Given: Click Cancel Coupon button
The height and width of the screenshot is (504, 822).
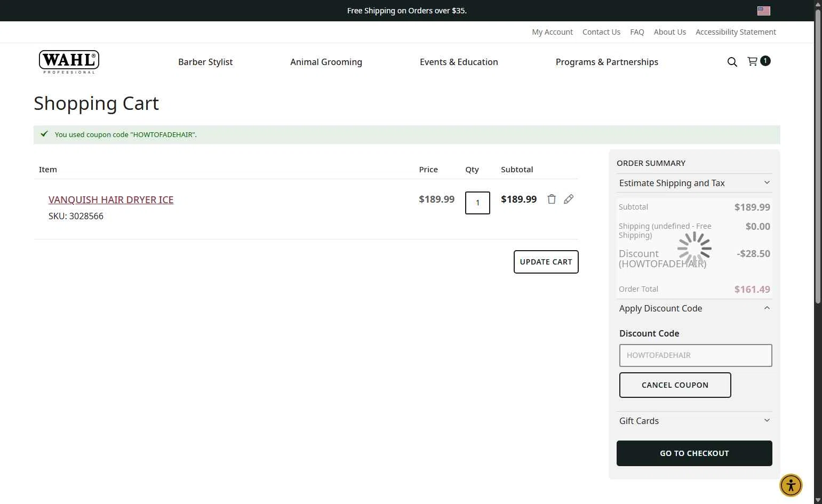Looking at the screenshot, I should click(x=675, y=385).
